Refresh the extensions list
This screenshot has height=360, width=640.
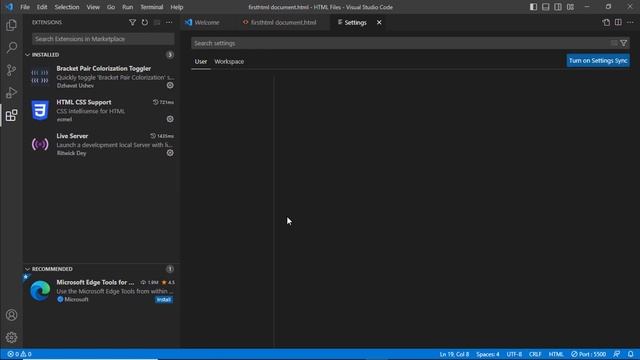[x=144, y=22]
